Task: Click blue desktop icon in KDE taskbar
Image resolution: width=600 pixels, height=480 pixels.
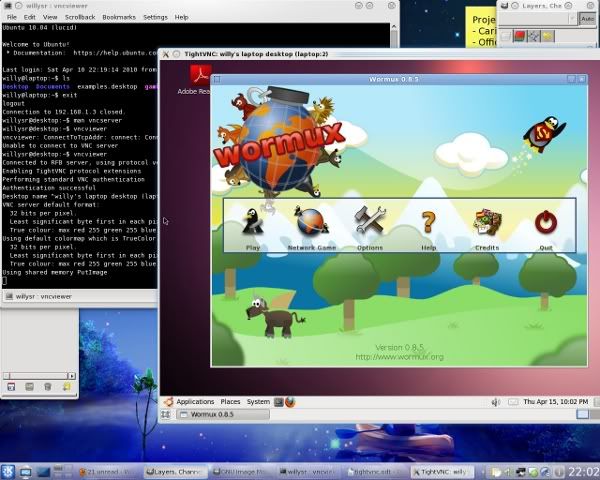Action: click(43, 472)
